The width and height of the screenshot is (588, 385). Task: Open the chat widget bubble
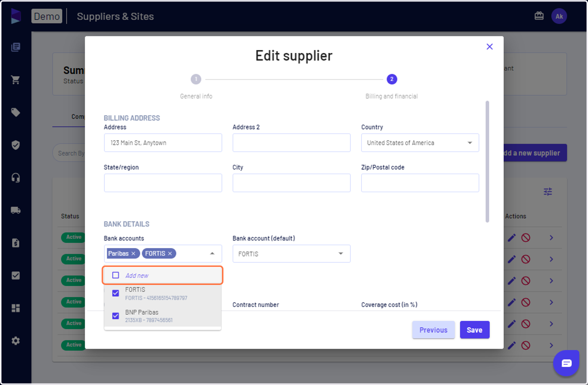(x=566, y=363)
